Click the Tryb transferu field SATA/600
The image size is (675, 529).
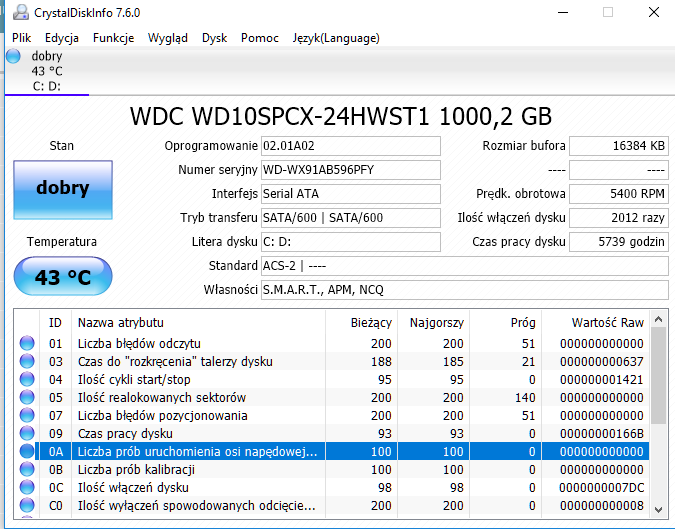[351, 218]
